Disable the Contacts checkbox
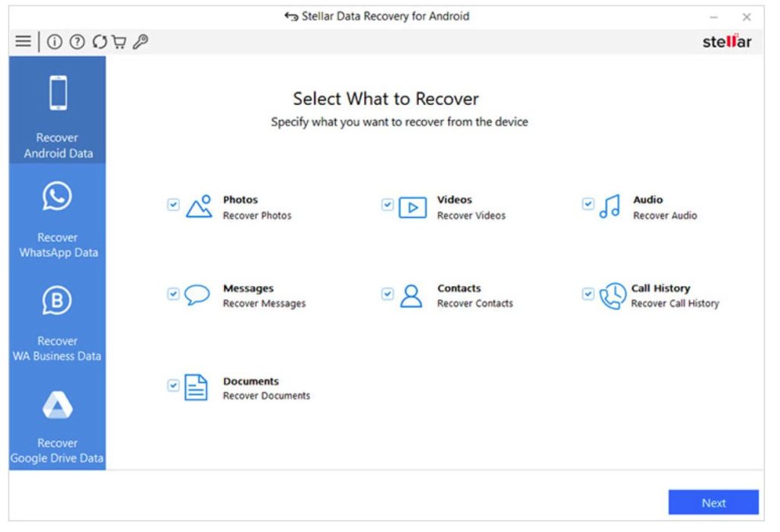The width and height of the screenshot is (780, 532). coord(387,294)
